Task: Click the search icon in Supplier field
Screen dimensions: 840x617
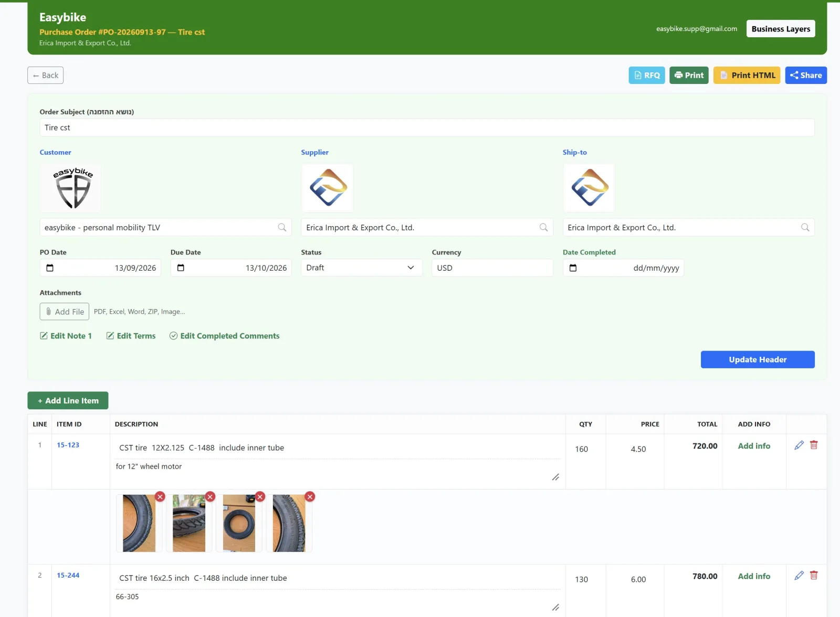Action: click(x=543, y=227)
